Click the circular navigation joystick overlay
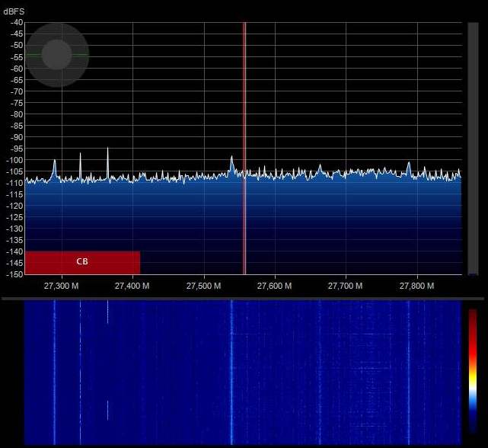This screenshot has height=448, width=488. (x=56, y=55)
